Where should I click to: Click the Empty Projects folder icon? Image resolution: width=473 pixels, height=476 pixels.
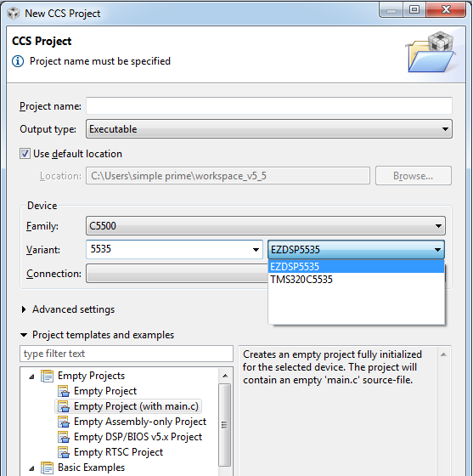[x=47, y=376]
